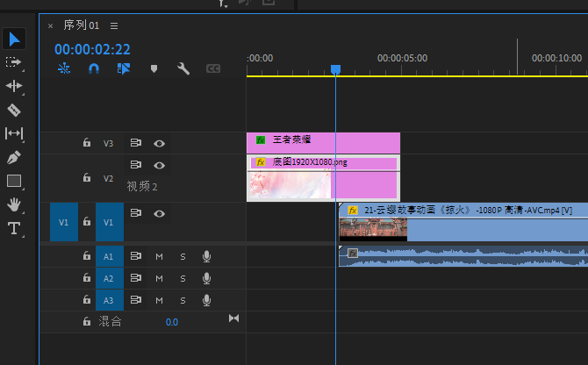Screen dimensions: 588x365
Task: Click the Add Marker icon
Action: pyautogui.click(x=154, y=68)
